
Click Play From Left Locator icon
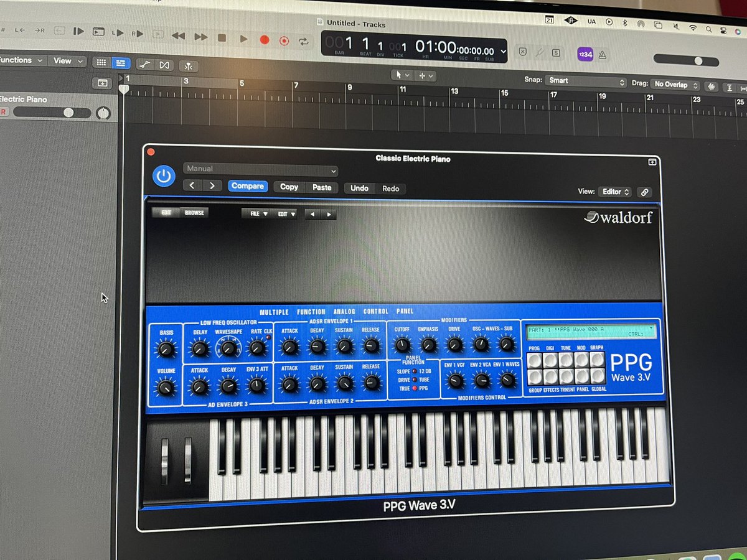coord(118,32)
